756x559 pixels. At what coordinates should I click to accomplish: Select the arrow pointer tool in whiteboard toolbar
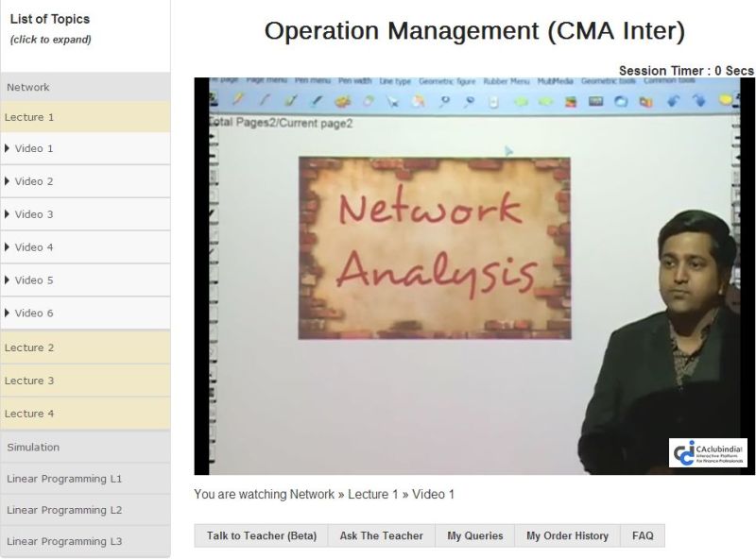coord(393,100)
